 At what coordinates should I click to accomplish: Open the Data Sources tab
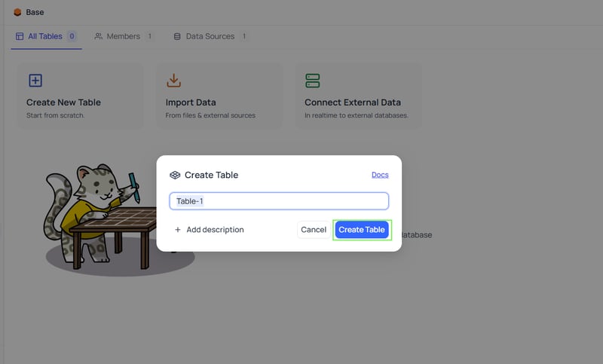(210, 36)
